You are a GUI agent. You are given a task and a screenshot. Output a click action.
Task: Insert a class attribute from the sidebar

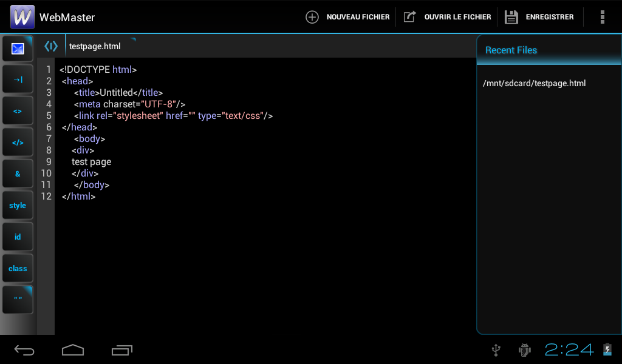click(x=18, y=268)
